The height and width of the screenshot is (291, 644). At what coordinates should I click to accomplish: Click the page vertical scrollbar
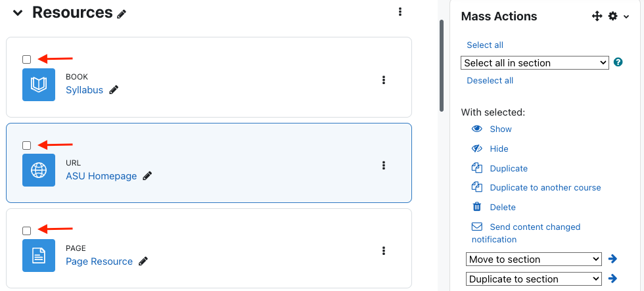tap(442, 66)
